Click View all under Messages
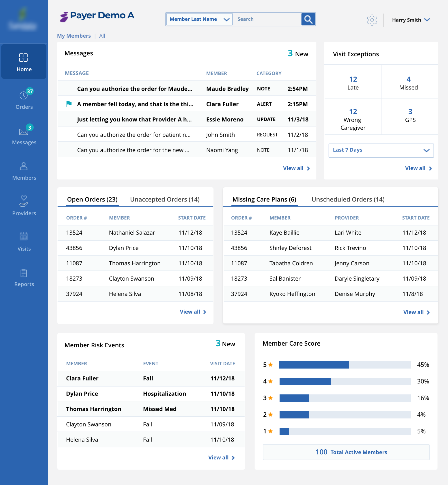This screenshot has height=485, width=448. [x=297, y=168]
